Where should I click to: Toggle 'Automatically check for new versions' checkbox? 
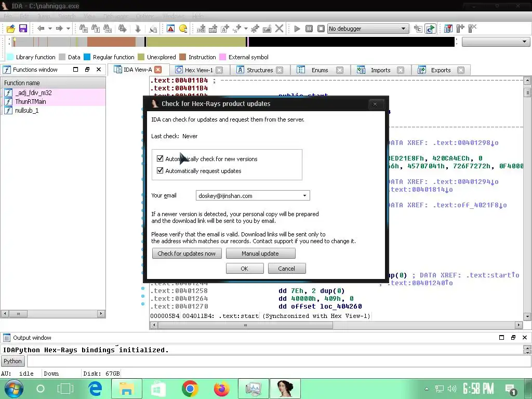click(x=160, y=158)
